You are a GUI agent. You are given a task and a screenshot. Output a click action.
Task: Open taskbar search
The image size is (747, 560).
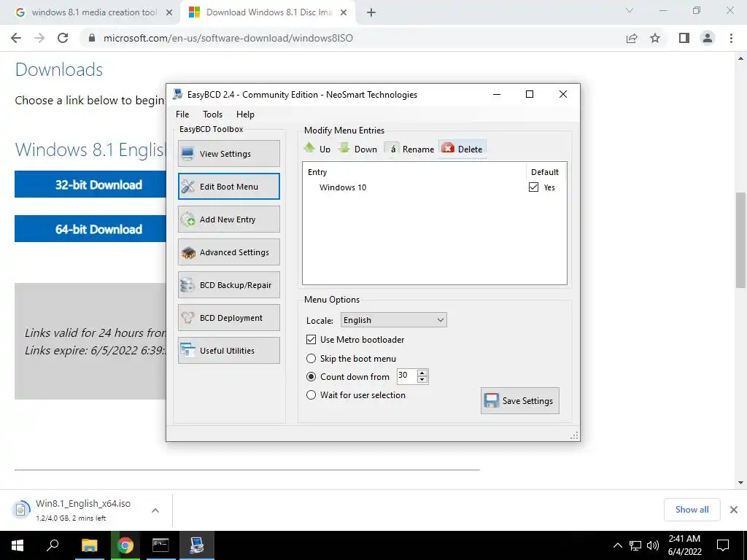53,545
